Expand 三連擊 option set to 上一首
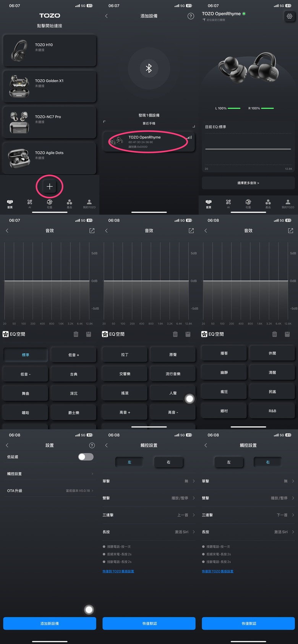This screenshot has width=298, height=644. 149,515
